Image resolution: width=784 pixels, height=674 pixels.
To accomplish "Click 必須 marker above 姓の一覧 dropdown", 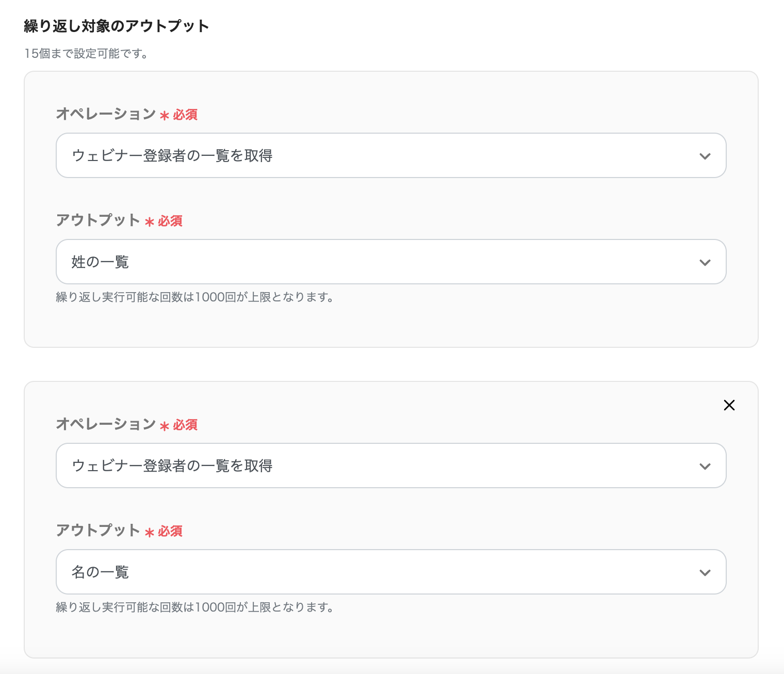I will [x=170, y=221].
